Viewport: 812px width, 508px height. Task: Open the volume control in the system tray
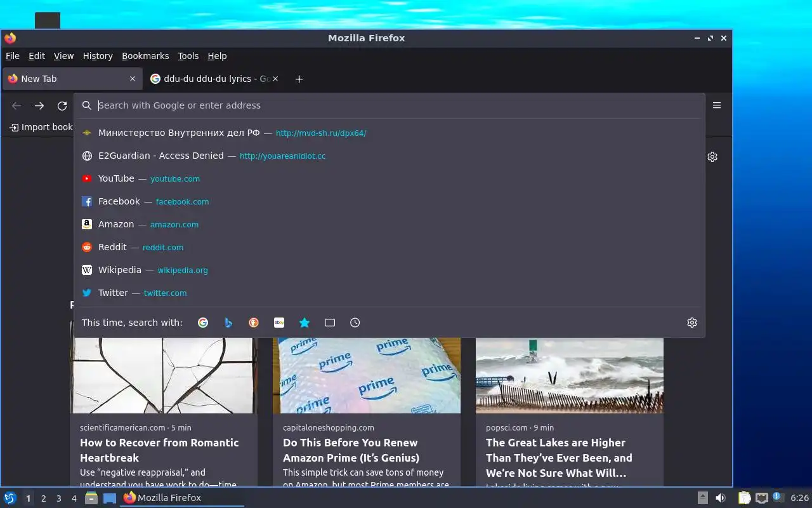(x=721, y=498)
